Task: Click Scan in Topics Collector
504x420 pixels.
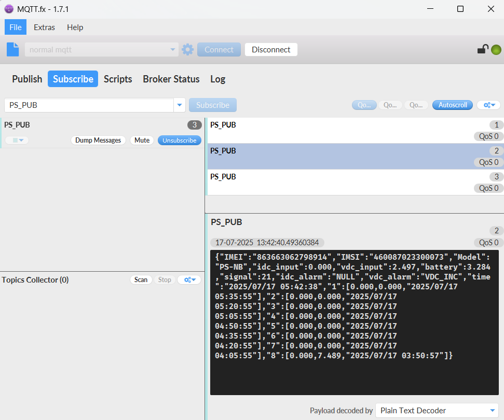Action: point(141,279)
